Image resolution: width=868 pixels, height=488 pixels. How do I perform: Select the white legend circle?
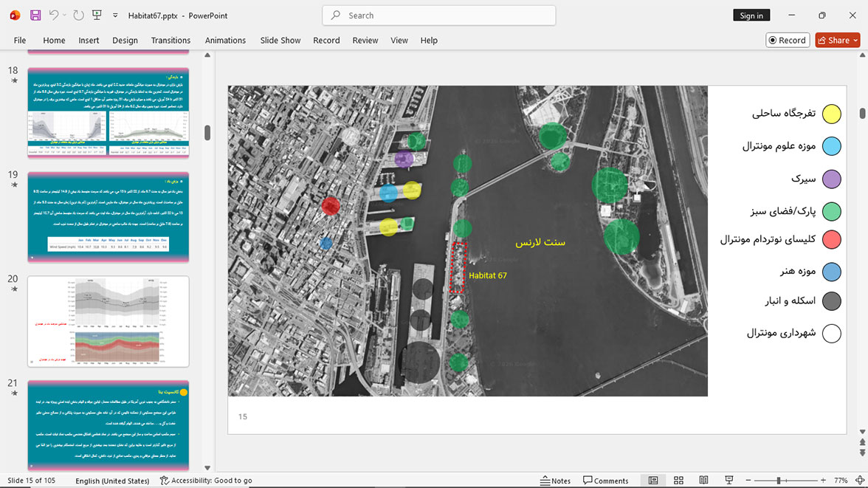point(831,334)
